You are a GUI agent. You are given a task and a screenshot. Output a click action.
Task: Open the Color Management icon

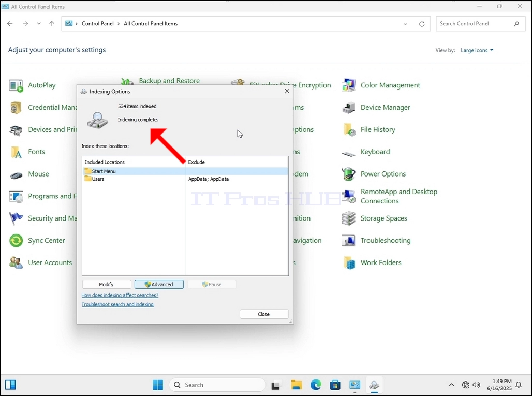click(348, 85)
